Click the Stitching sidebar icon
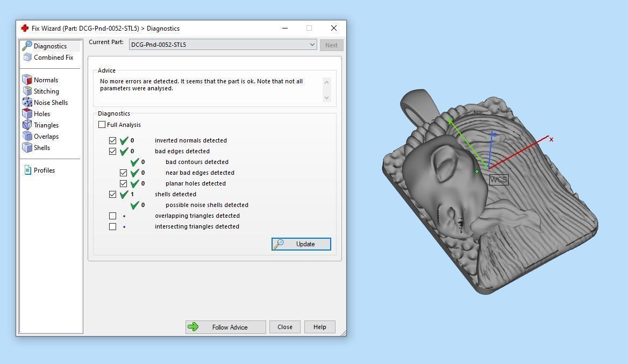 (x=27, y=91)
